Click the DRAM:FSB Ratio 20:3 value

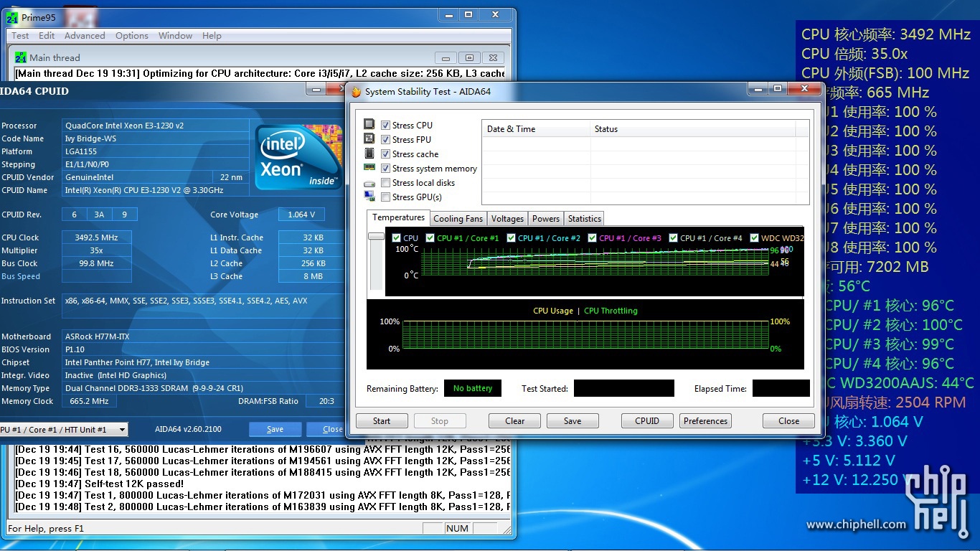click(326, 401)
